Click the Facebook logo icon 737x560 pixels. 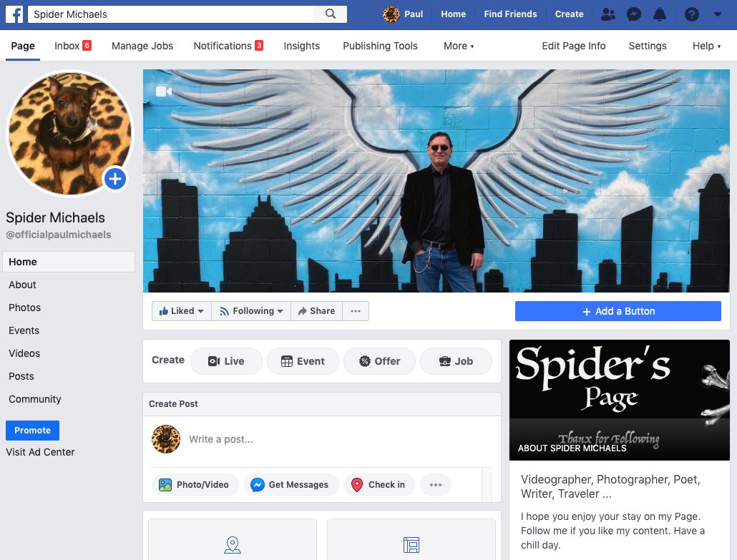pos(14,14)
